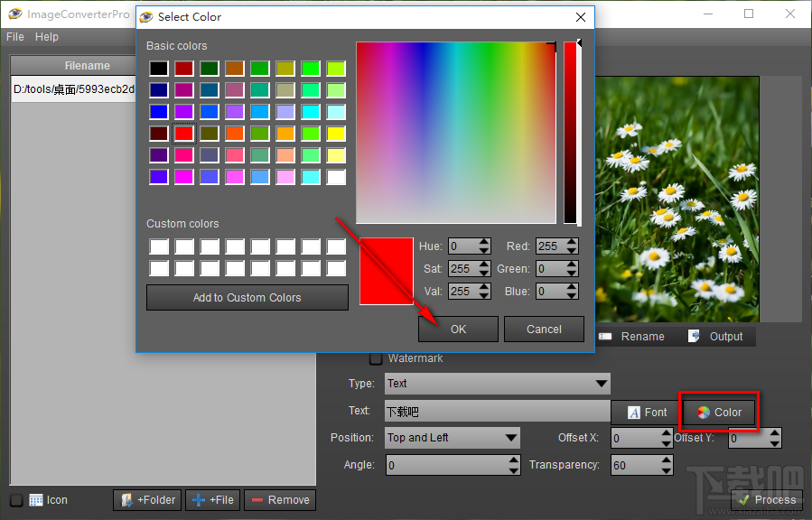Enable the Watermark checkbox
Viewport: 812px width, 520px height.
click(x=376, y=358)
